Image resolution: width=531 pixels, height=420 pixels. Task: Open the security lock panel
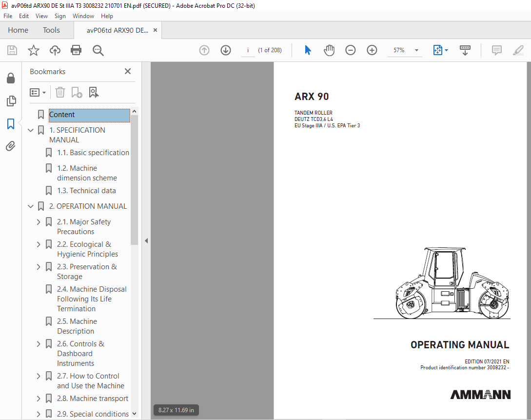[x=11, y=78]
